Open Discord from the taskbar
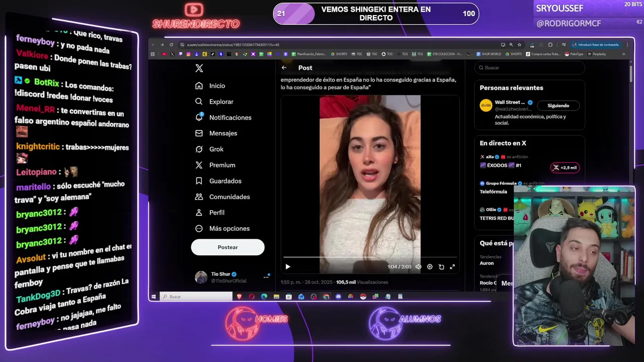 (x=338, y=297)
